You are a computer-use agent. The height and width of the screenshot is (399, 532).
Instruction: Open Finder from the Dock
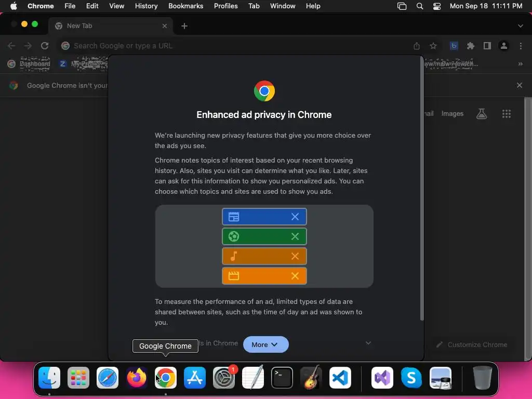click(49, 378)
